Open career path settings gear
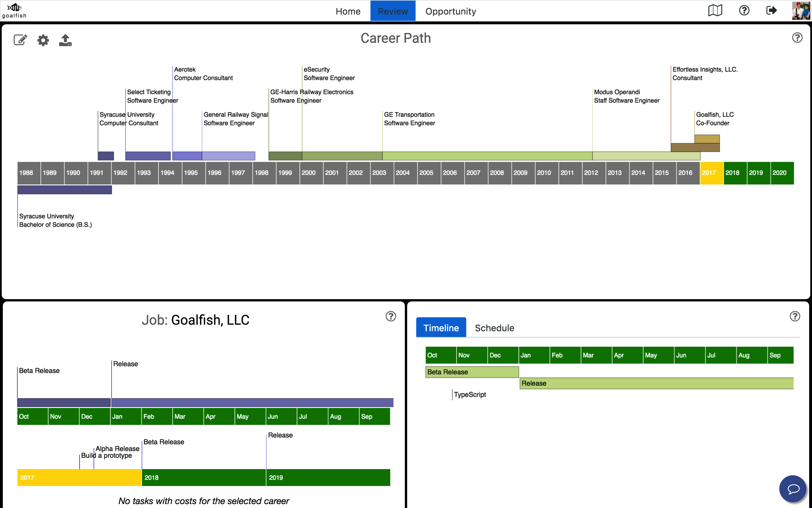 43,40
